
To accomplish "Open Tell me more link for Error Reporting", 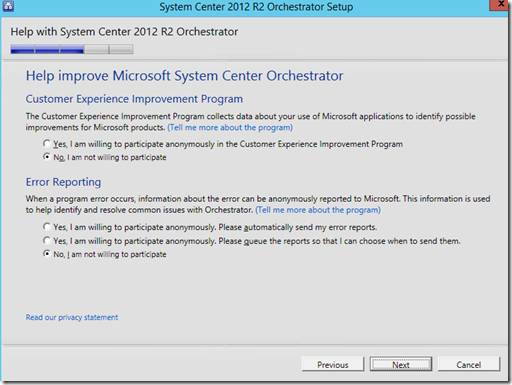I will 318,210.
